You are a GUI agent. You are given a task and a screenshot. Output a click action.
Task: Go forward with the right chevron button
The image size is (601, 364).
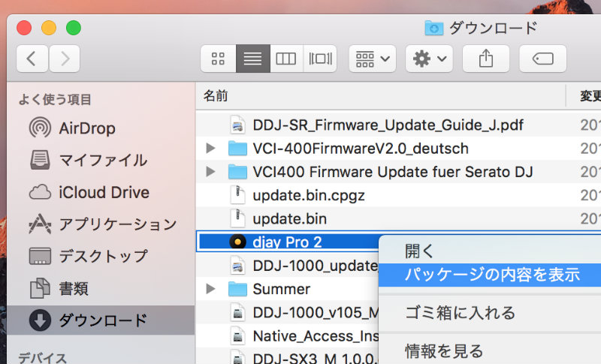pos(65,59)
